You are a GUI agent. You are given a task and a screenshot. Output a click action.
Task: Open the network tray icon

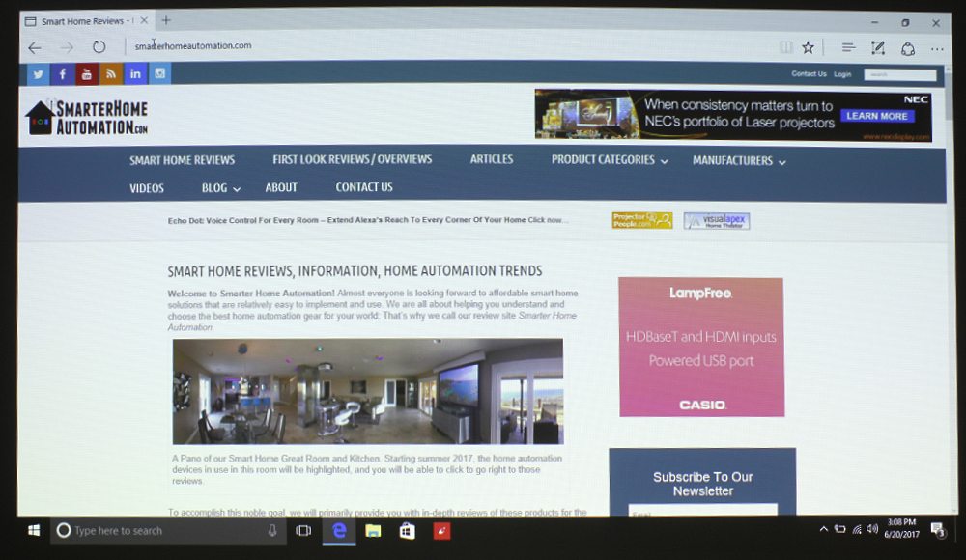click(x=856, y=529)
